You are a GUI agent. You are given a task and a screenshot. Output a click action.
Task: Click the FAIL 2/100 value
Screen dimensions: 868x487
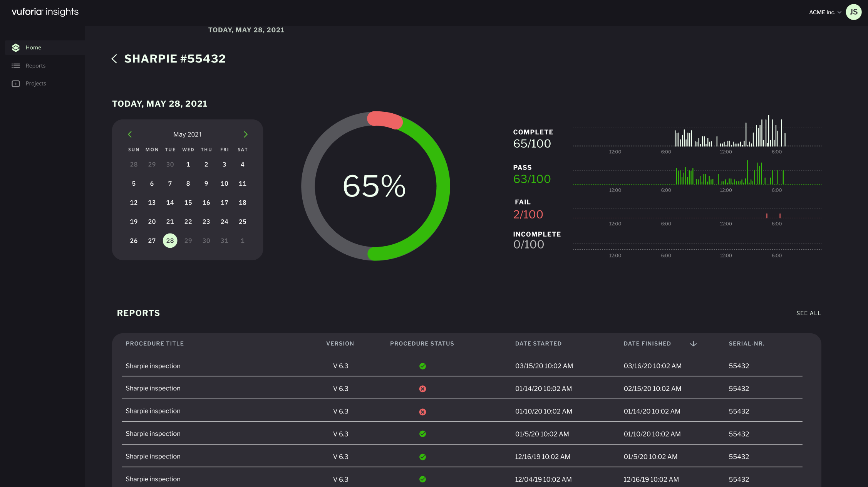point(528,215)
